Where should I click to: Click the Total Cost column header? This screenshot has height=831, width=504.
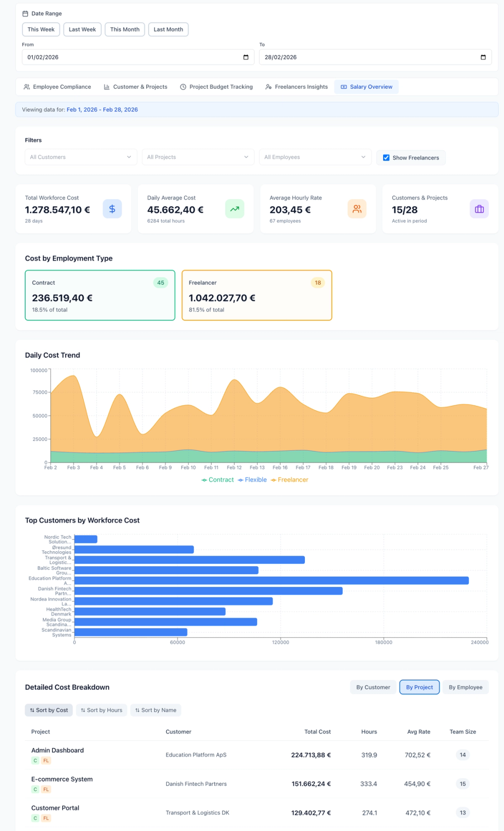(318, 732)
